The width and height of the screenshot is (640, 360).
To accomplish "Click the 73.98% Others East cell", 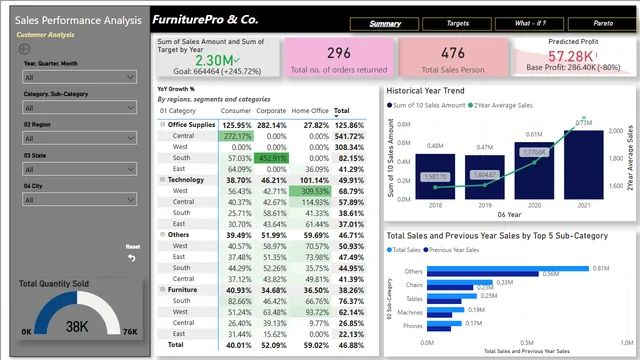I will point(310,257).
